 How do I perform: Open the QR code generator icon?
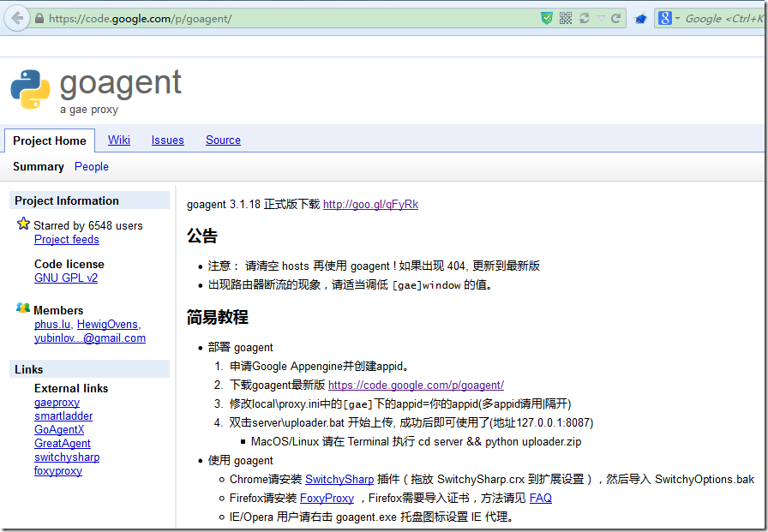click(x=564, y=17)
